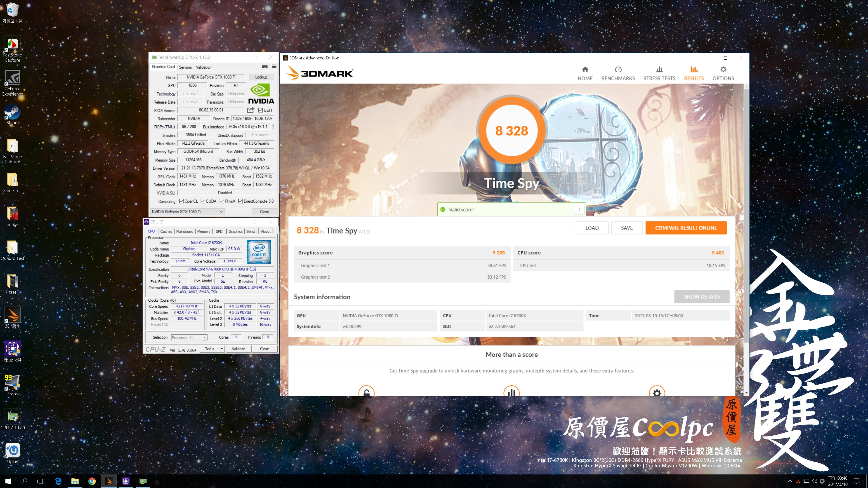
Task: Open CPU-Z Mainboard tab
Action: click(185, 231)
